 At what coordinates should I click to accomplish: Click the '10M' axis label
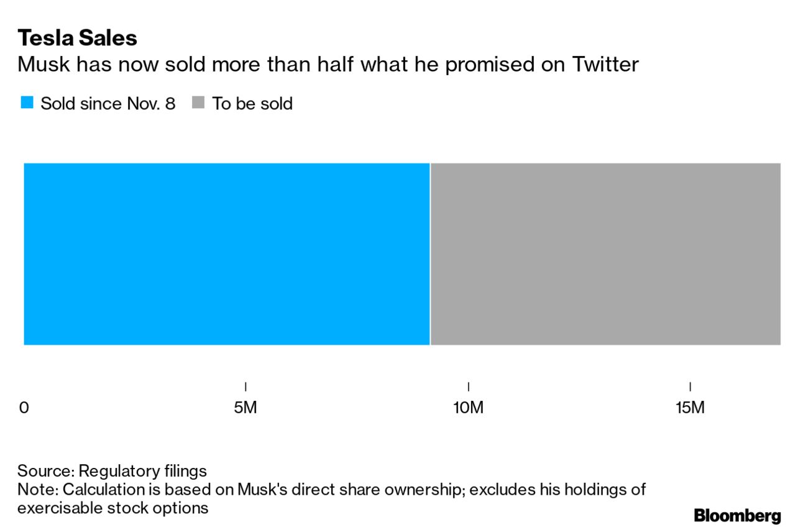pyautogui.click(x=468, y=408)
